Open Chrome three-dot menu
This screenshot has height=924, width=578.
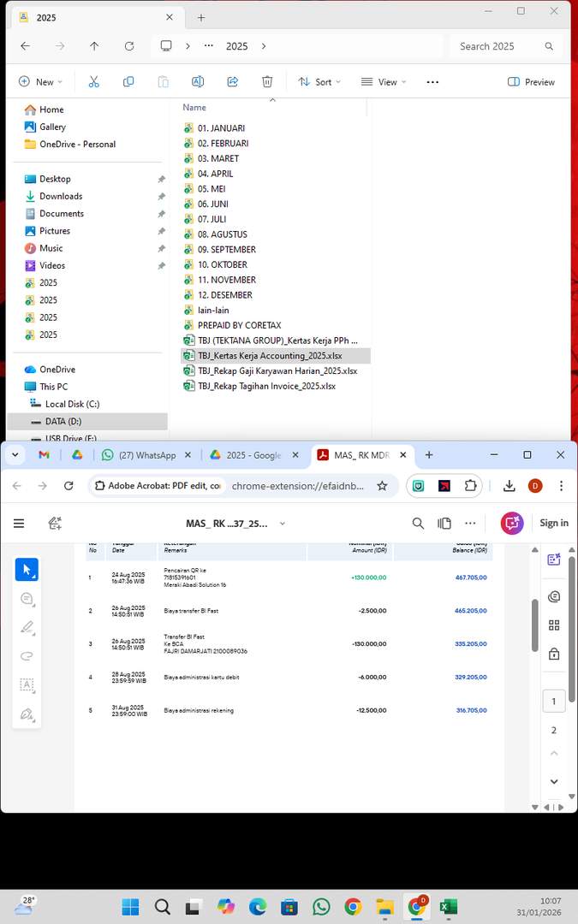tap(561, 486)
